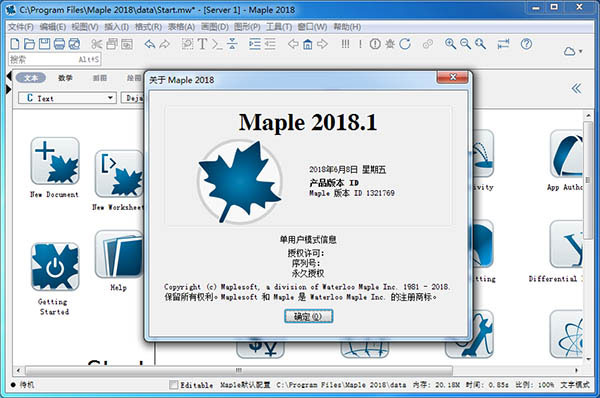The width and height of the screenshot is (600, 398).
Task: Go back with the left arrow icon
Action: [x=293, y=44]
